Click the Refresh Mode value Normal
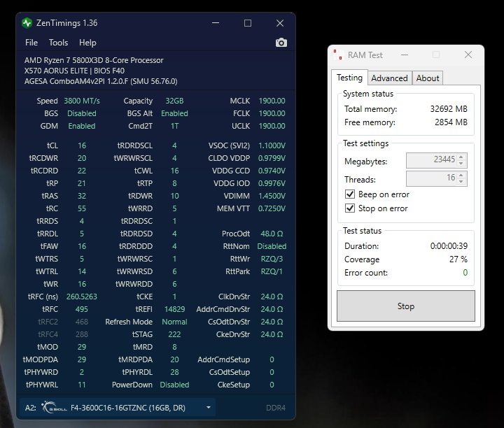 tap(174, 322)
